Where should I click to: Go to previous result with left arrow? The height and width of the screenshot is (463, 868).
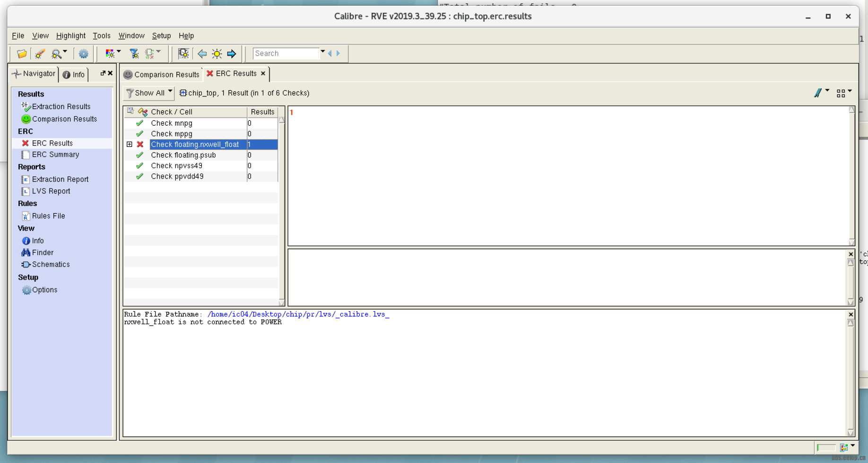(x=202, y=54)
